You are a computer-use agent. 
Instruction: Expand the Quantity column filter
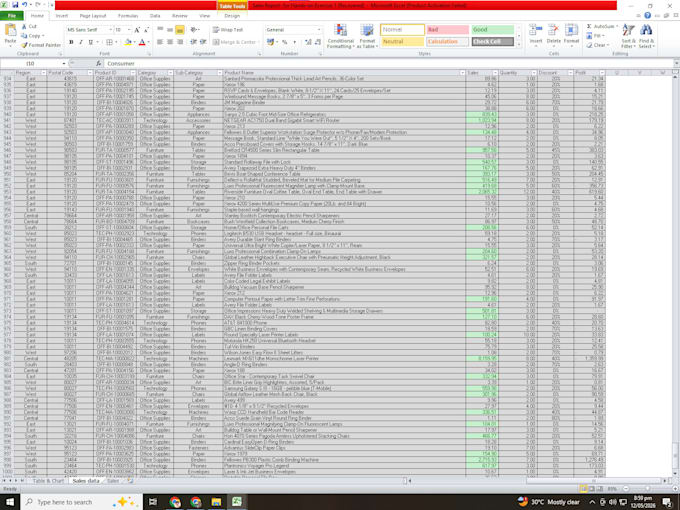pos(533,73)
